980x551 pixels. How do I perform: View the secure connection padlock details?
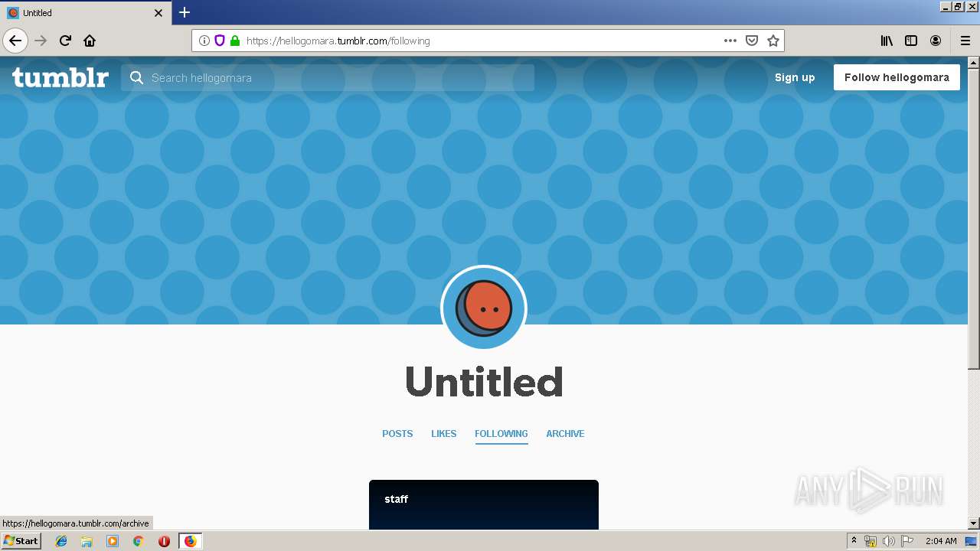click(x=235, y=41)
